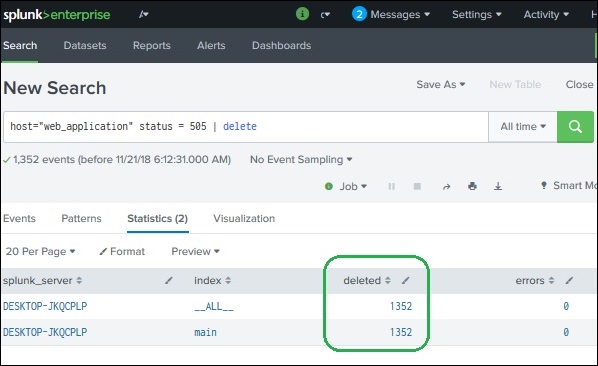Screen dimensions: 598x366
Task: Open the All time range picker
Action: point(523,127)
